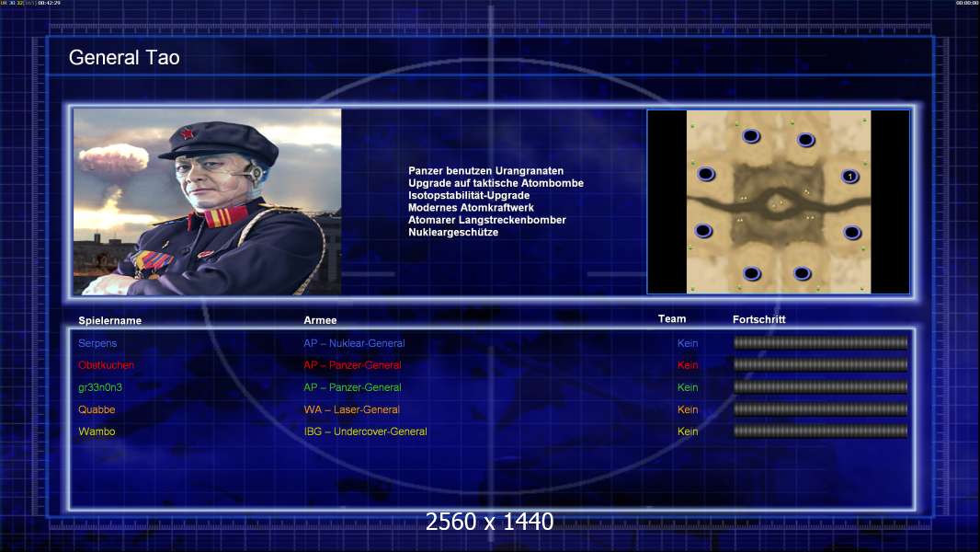The width and height of the screenshot is (980, 552).
Task: Select player name "Obstkuchen"
Action: 107,365
